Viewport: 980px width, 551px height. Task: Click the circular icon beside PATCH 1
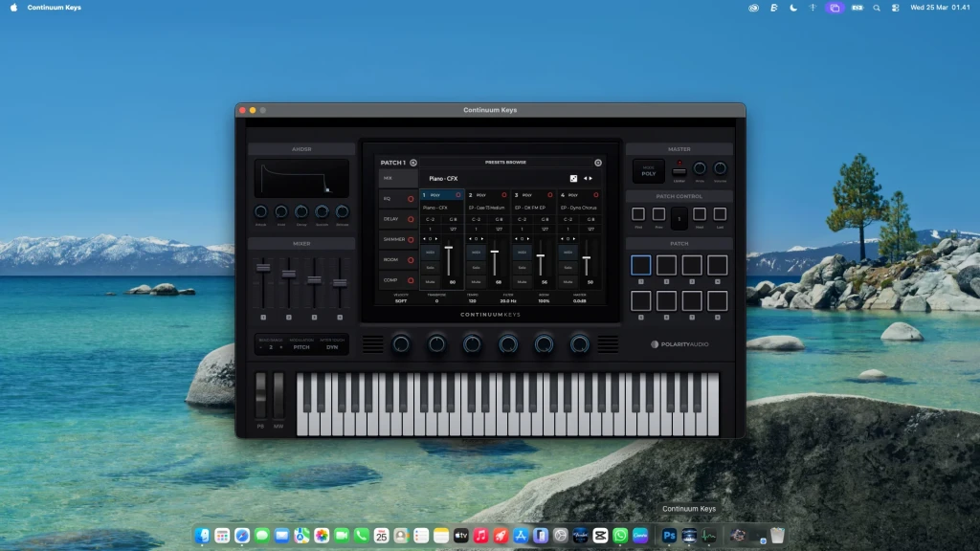(413, 163)
